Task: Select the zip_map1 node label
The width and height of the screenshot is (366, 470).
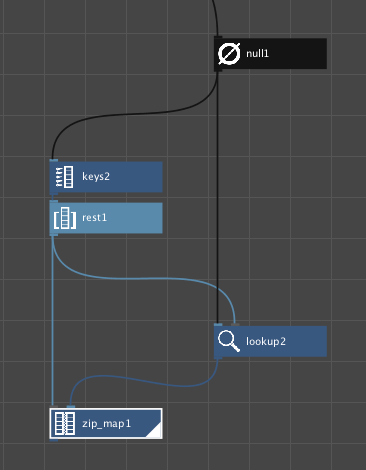Action: [x=106, y=424]
